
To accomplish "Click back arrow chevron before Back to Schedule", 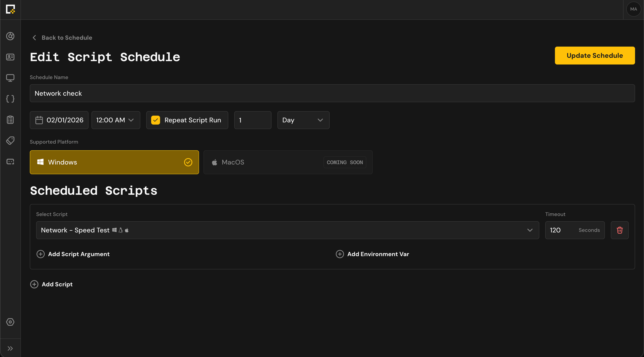I will (35, 38).
